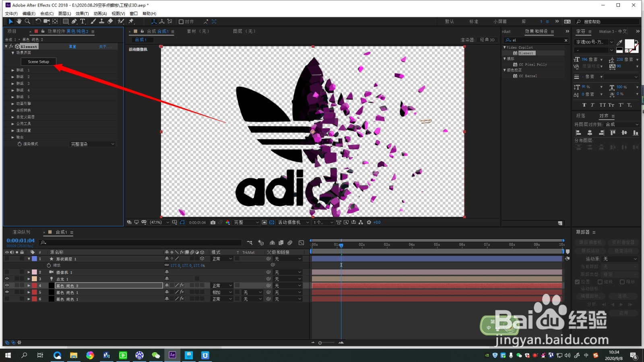Click the align horizontal centers icon
644x362 pixels.
pos(590,133)
